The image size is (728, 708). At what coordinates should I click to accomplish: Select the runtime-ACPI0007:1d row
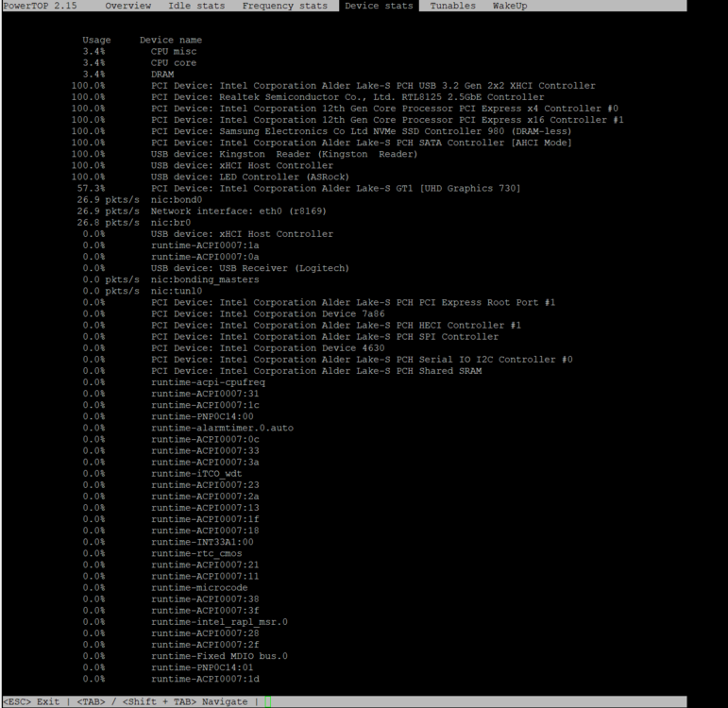pos(171,679)
